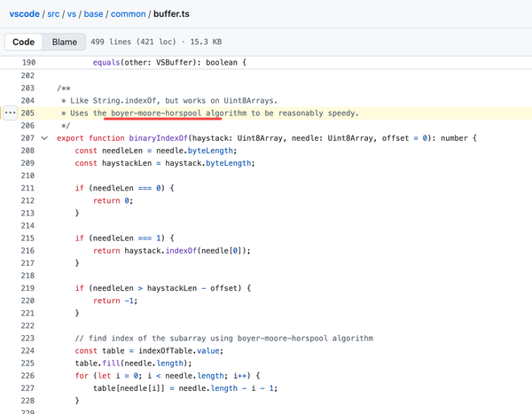This screenshot has width=532, height=414.
Task: Click the comment on line 223
Action: coord(224,338)
